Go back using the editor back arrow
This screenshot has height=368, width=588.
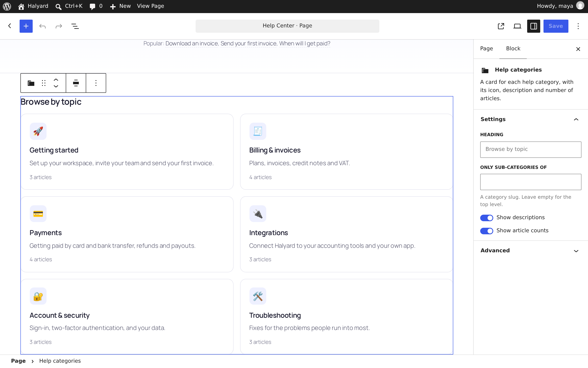click(10, 26)
